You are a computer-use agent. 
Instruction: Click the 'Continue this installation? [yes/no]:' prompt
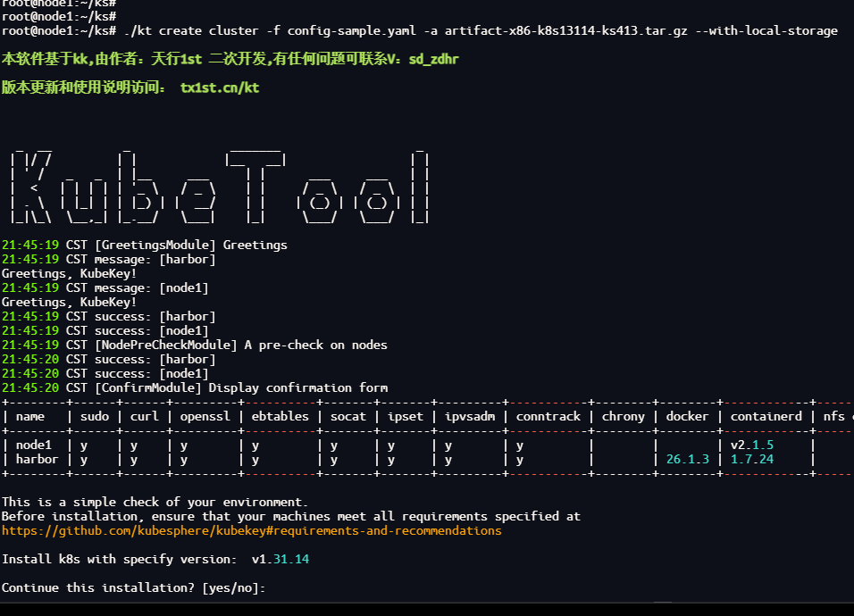point(133,587)
